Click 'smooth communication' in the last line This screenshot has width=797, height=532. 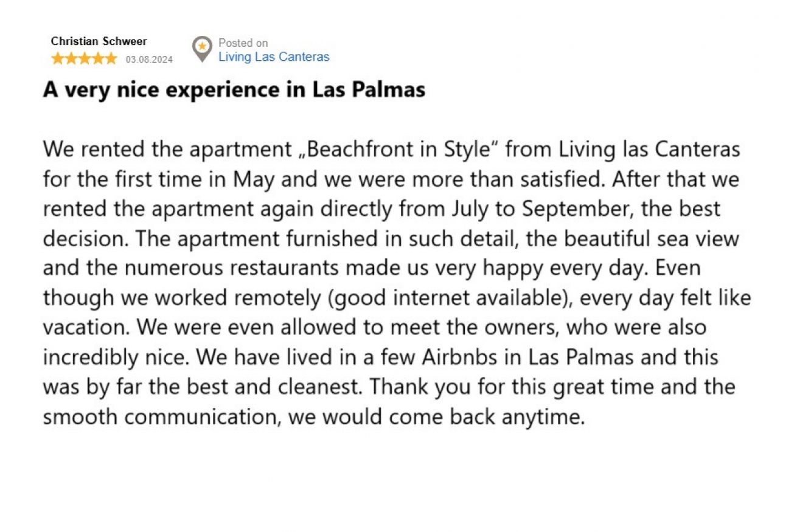(161, 417)
